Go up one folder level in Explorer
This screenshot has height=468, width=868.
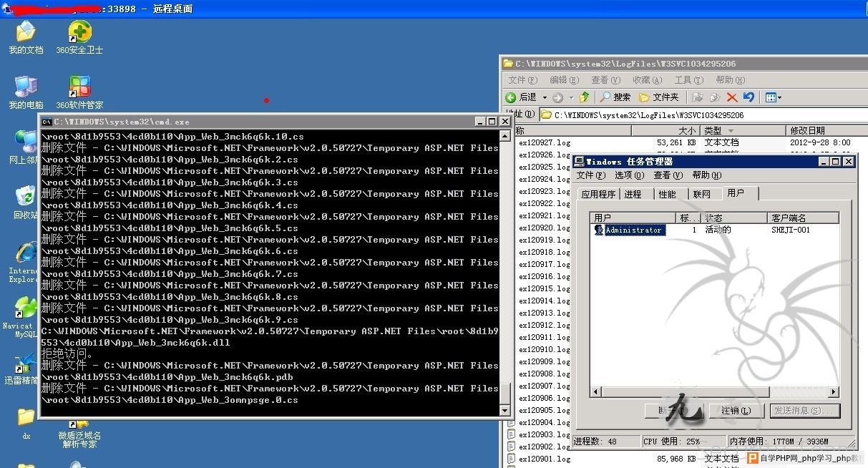(585, 97)
